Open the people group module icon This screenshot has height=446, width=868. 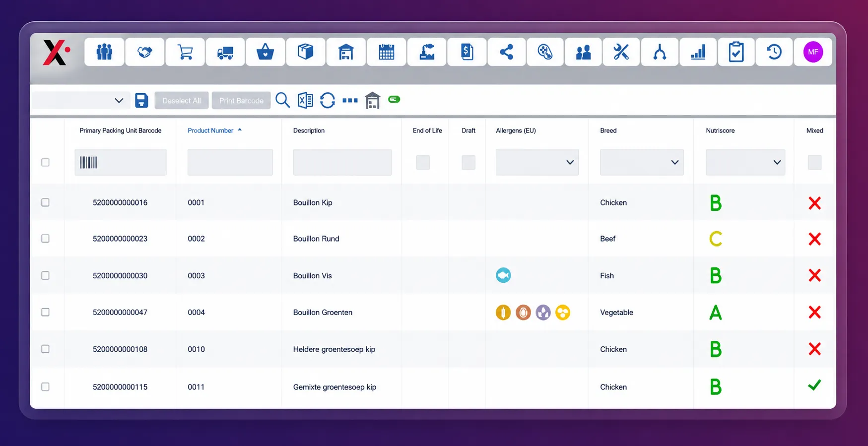(104, 52)
